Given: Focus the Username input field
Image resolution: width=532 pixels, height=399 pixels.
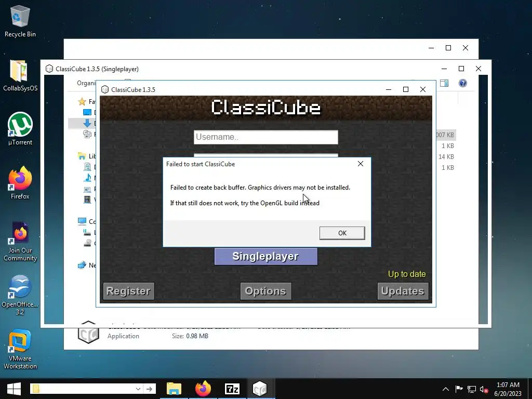Looking at the screenshot, I should [265, 137].
